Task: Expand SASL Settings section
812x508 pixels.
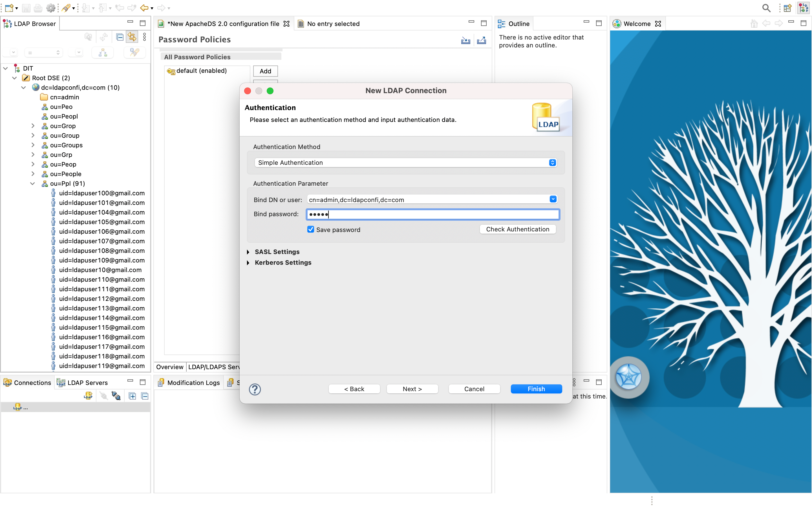Action: (248, 252)
